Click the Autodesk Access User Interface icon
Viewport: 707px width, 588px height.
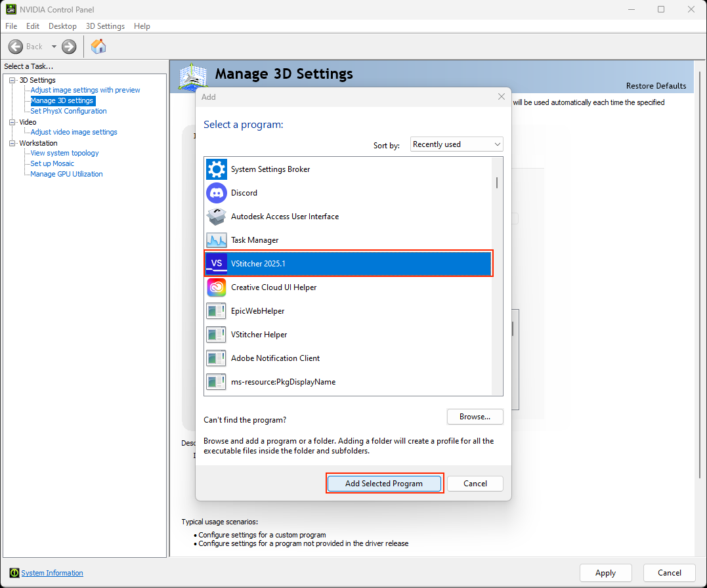click(x=217, y=217)
